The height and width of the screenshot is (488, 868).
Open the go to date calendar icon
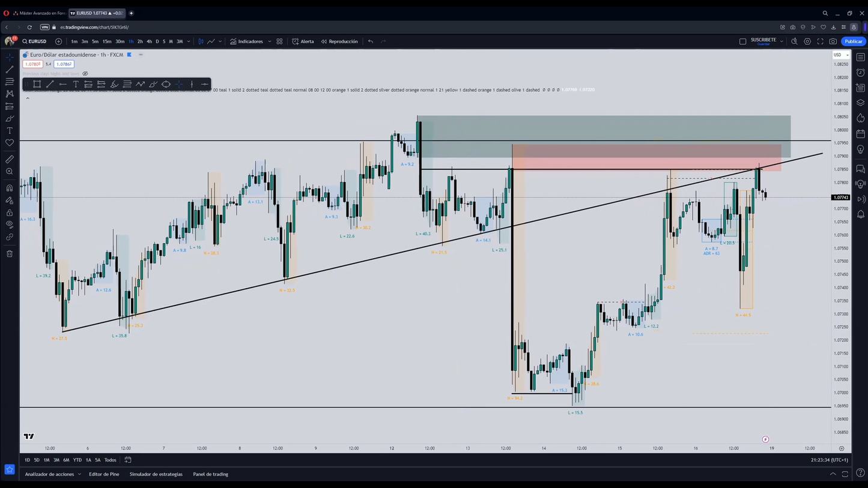(128, 460)
